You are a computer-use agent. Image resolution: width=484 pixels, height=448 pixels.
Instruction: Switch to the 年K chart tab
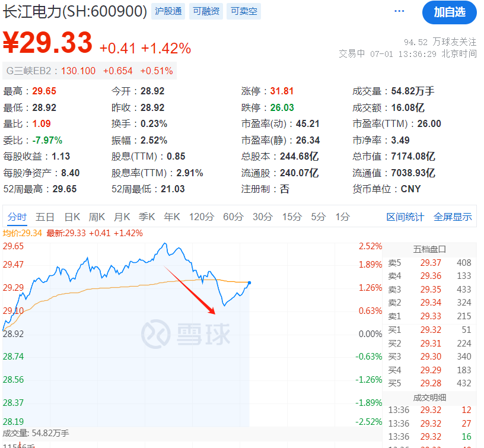[x=172, y=217]
